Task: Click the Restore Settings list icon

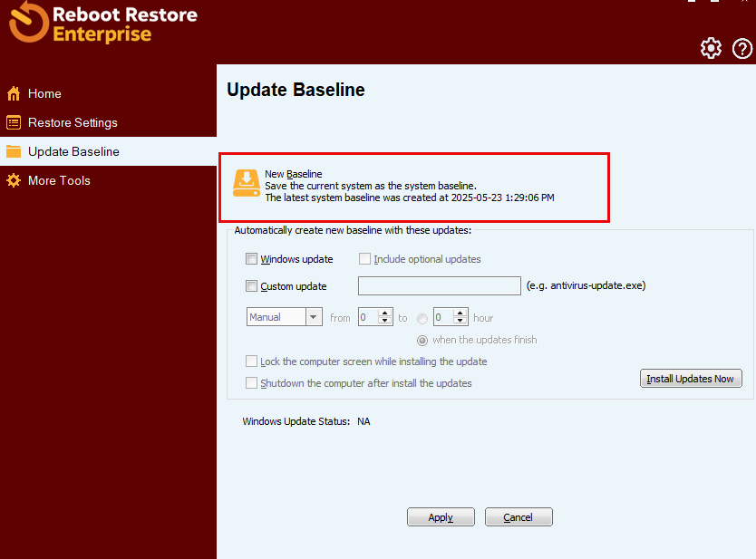Action: coord(14,122)
